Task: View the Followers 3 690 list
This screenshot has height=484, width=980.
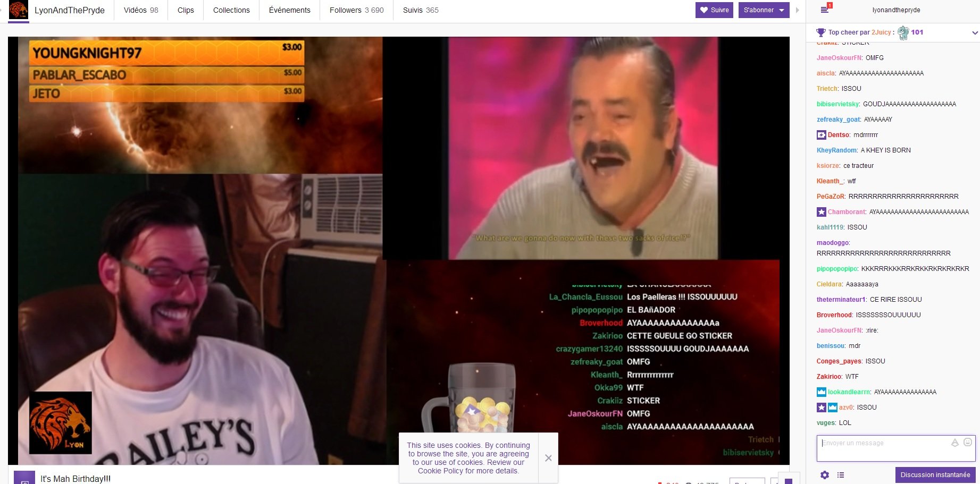Action: pos(357,10)
